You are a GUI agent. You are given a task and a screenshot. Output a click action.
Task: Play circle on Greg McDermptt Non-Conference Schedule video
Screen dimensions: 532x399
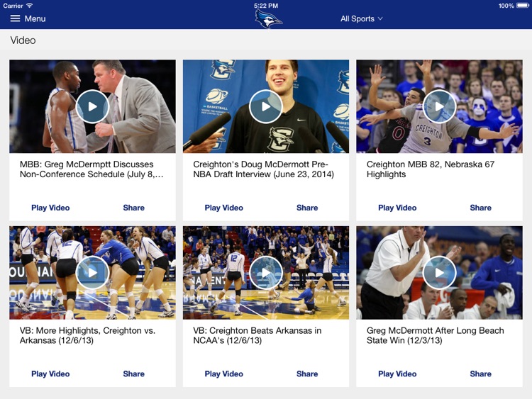click(x=92, y=106)
